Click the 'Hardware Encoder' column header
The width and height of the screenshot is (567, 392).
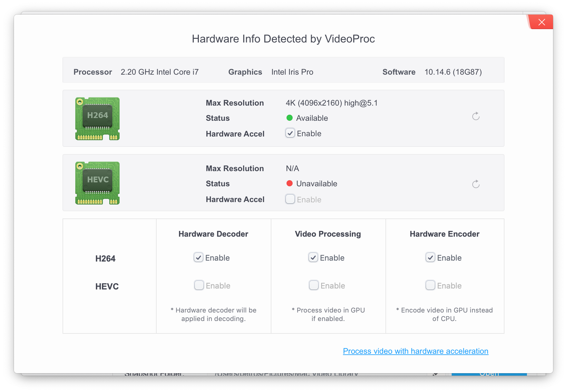[x=445, y=234]
